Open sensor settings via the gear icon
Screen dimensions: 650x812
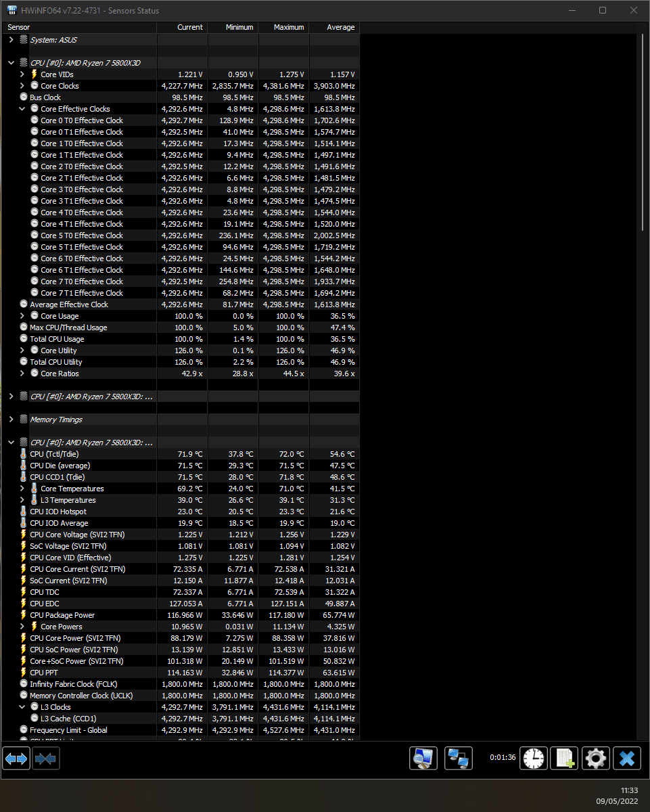click(595, 759)
